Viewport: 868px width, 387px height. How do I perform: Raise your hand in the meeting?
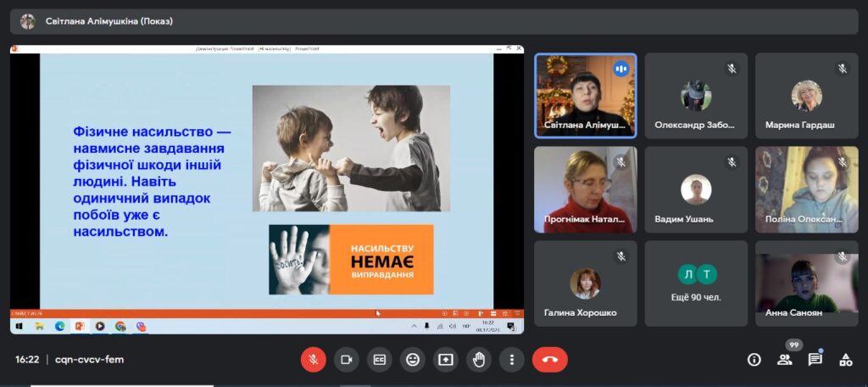[479, 360]
